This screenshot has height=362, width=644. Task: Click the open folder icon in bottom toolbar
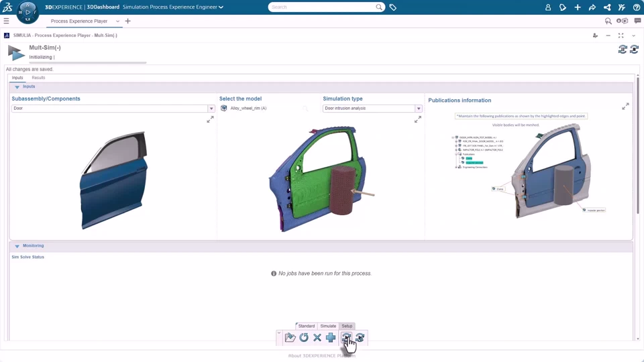(x=290, y=337)
